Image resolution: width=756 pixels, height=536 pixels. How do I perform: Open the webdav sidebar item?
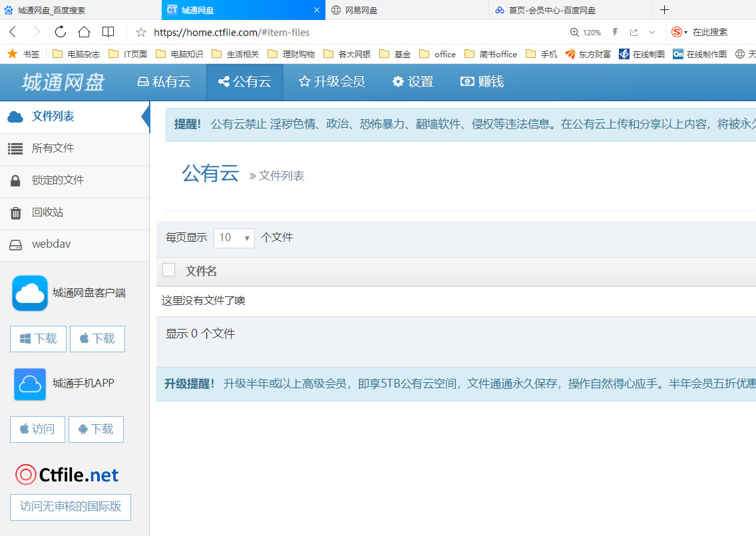(51, 244)
